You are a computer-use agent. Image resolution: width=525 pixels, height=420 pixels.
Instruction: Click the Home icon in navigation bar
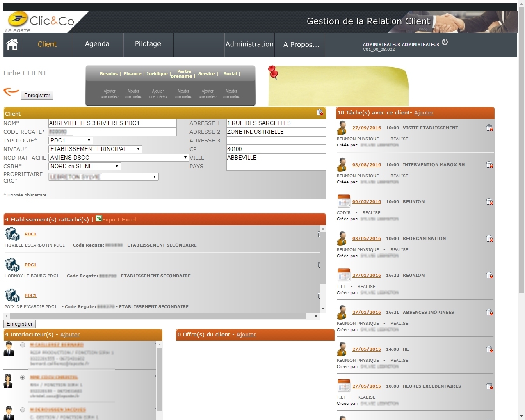click(12, 45)
